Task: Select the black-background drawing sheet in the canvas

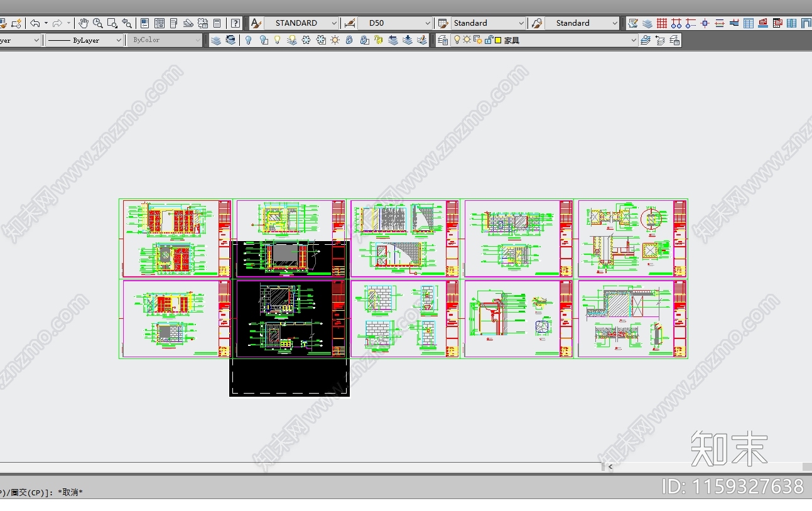Action: coord(290,318)
